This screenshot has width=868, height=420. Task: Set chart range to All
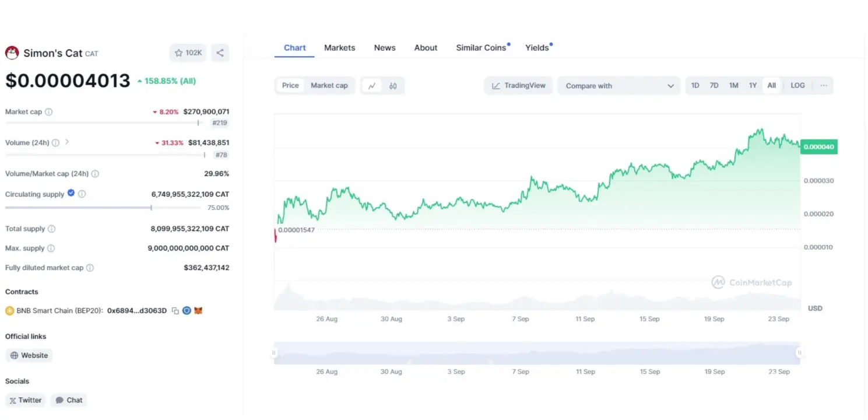[x=771, y=86]
